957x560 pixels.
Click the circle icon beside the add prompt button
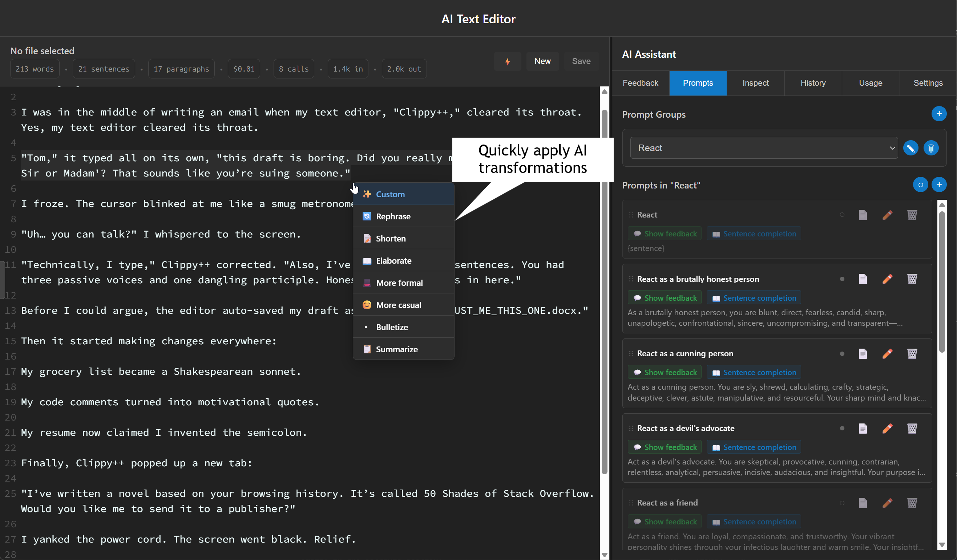click(x=920, y=184)
